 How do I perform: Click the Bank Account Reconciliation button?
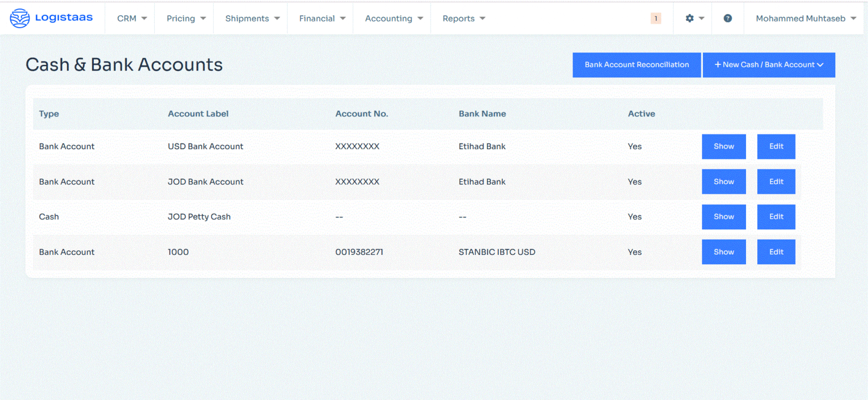click(x=636, y=65)
